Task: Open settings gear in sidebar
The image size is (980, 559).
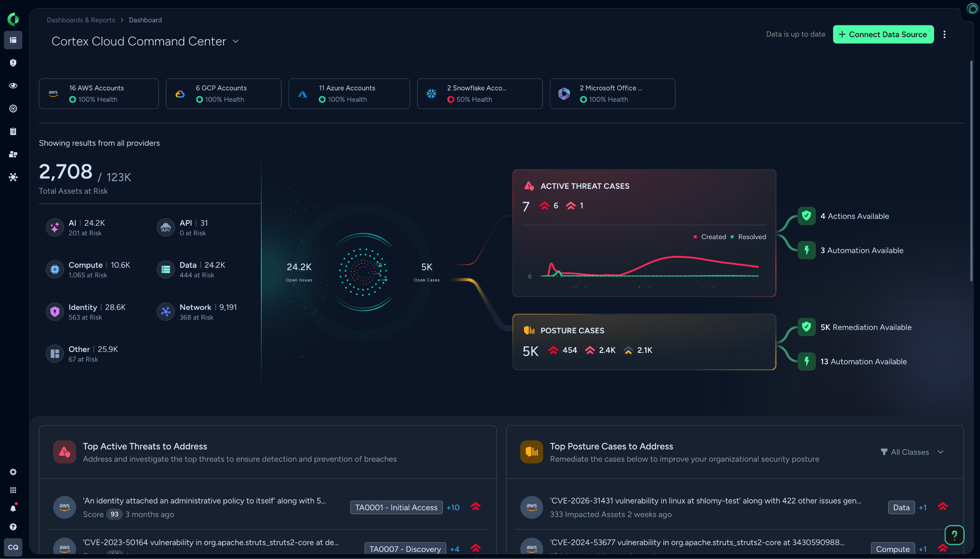Action: click(x=13, y=472)
